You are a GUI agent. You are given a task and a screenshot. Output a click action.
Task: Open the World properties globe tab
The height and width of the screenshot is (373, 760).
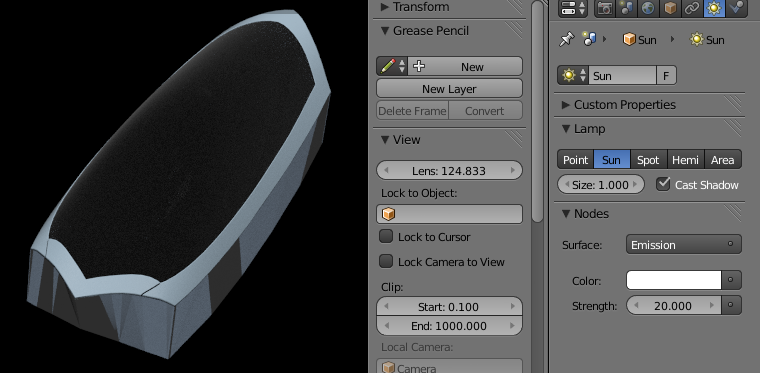coord(648,8)
